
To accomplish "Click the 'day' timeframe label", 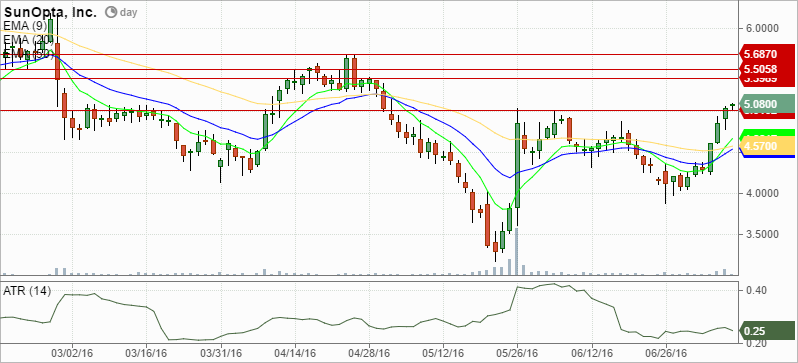I will (x=128, y=12).
